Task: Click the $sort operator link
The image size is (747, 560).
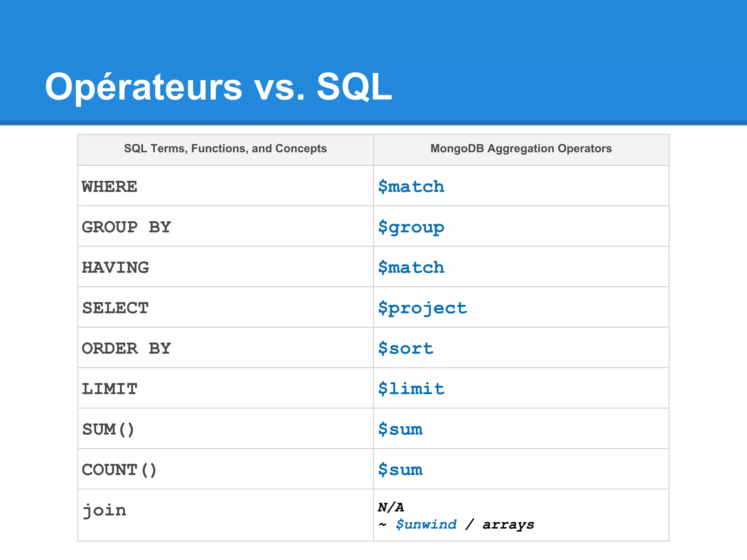Action: pyautogui.click(x=406, y=349)
